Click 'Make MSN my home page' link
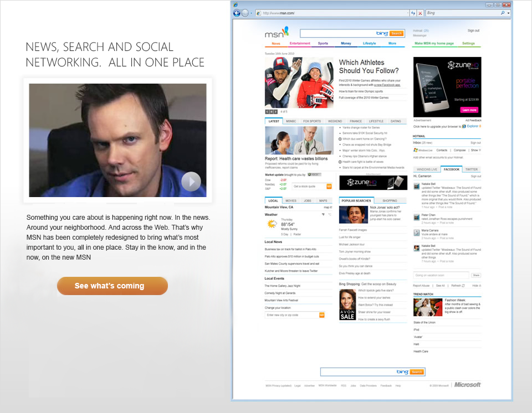 [x=434, y=43]
